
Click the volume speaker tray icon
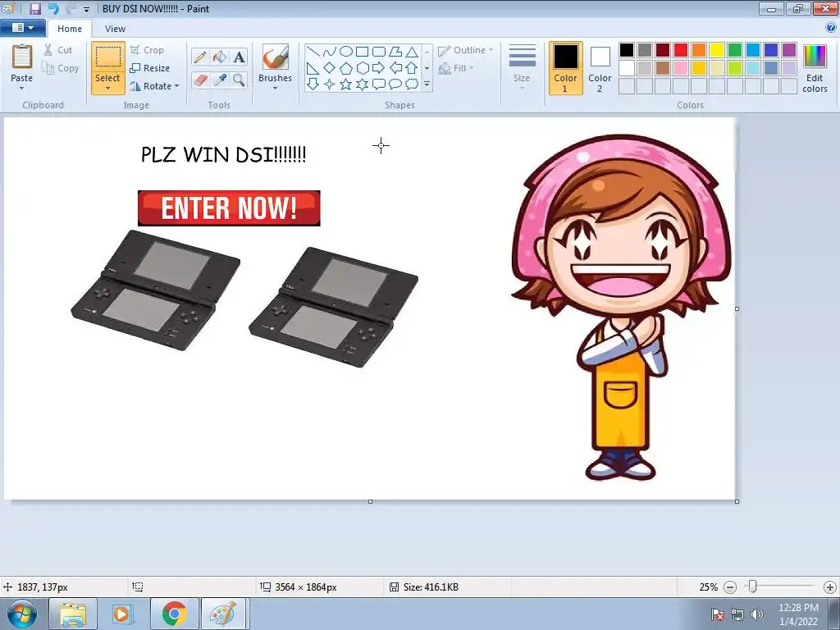(757, 614)
